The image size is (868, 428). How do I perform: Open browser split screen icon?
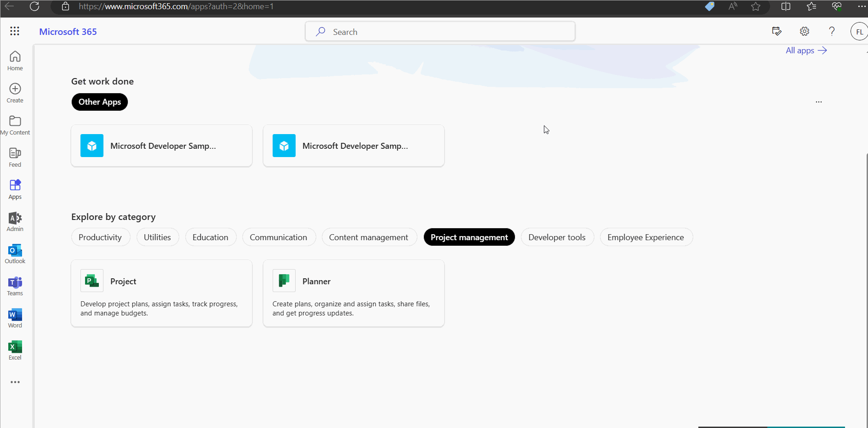786,6
